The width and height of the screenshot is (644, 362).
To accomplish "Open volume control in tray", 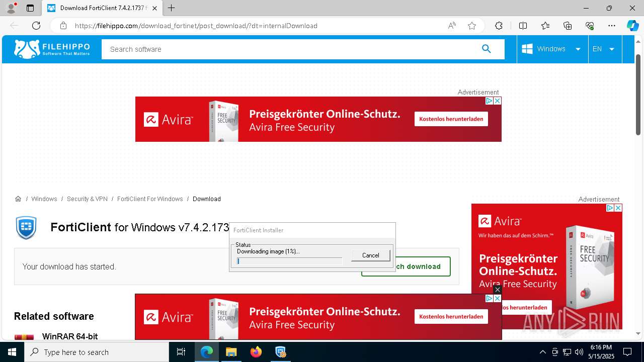I will [579, 352].
